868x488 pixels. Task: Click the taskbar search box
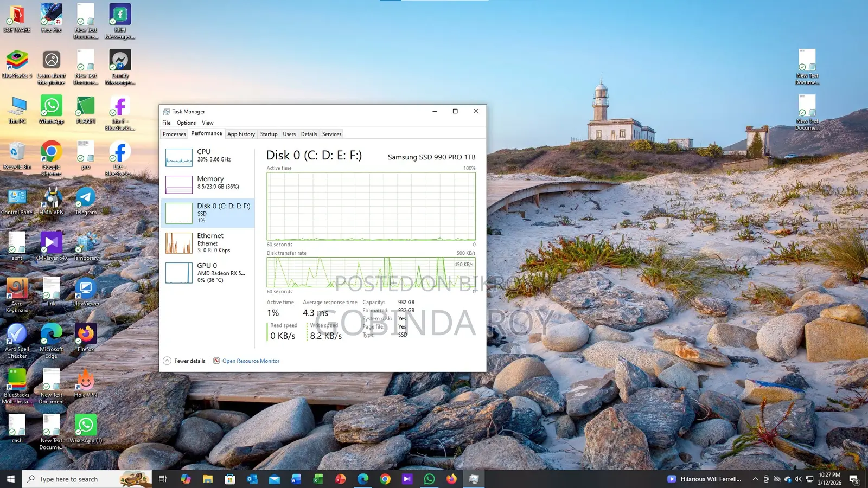click(x=87, y=479)
